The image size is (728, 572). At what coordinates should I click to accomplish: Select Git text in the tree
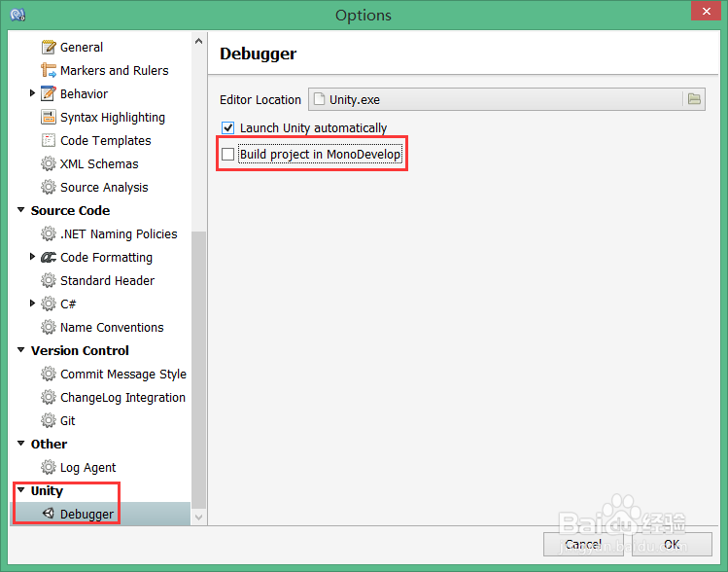tap(67, 421)
